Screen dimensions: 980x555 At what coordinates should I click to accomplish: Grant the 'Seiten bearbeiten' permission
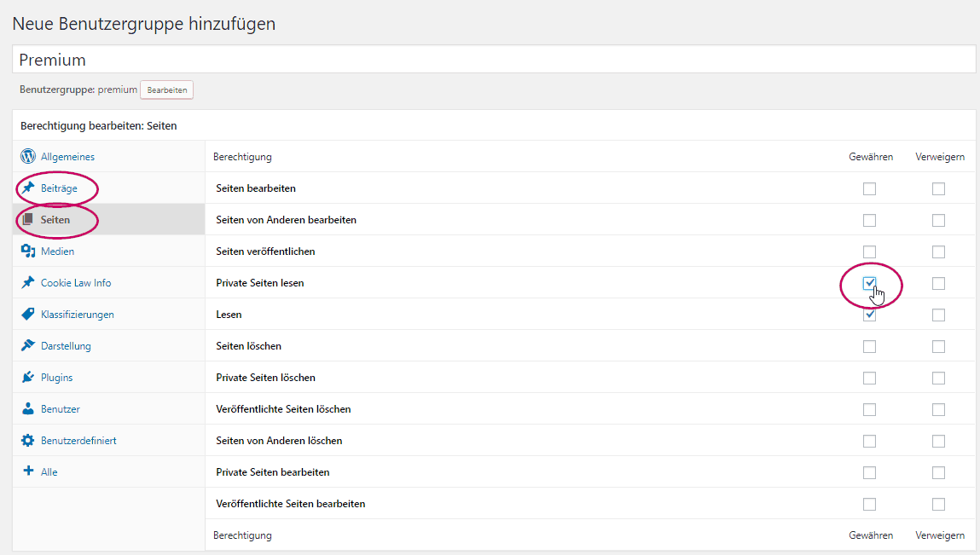[x=869, y=188]
